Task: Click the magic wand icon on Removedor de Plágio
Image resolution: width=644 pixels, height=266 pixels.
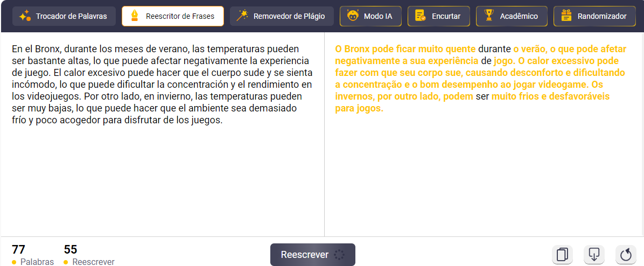Action: pos(242,16)
